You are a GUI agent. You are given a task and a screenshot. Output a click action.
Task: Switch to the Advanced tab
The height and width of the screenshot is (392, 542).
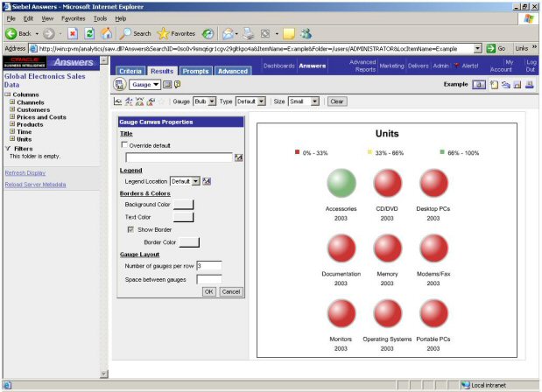pyautogui.click(x=233, y=71)
